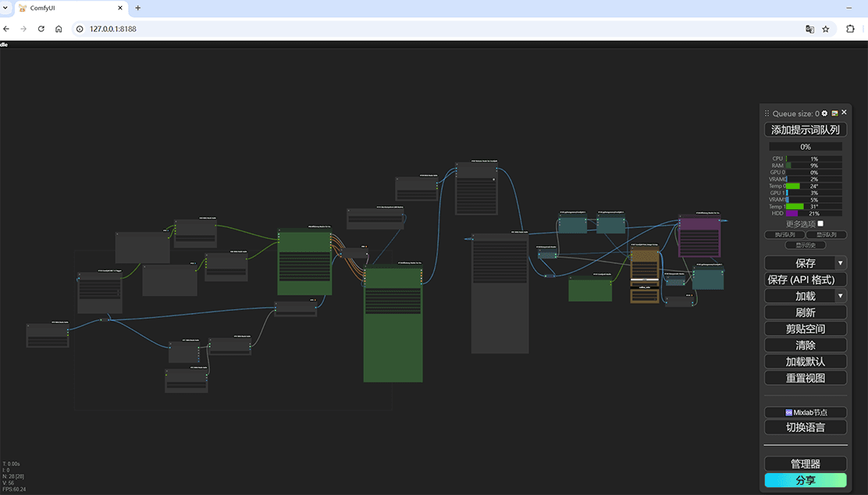Click the 添加提示词队列 button
868x495 pixels.
[x=805, y=130]
